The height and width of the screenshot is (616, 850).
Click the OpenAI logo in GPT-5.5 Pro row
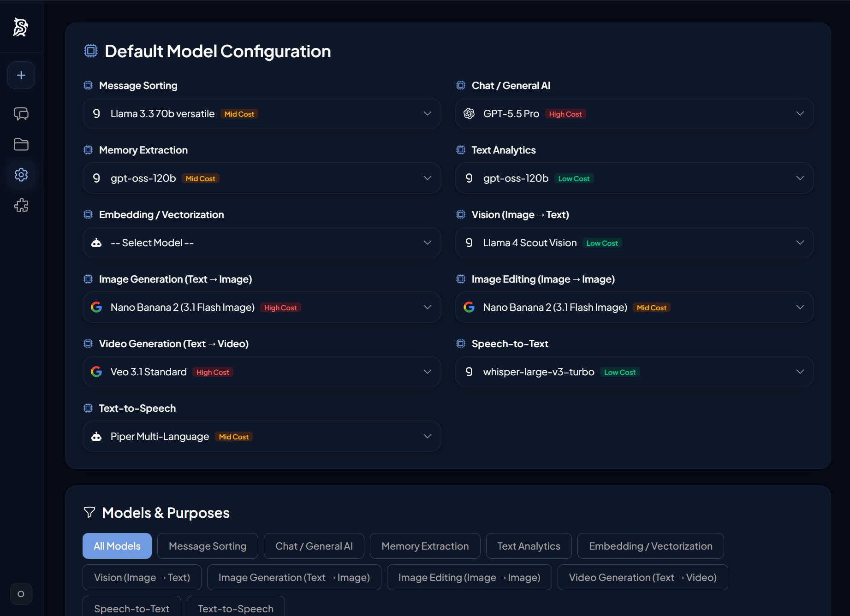469,113
